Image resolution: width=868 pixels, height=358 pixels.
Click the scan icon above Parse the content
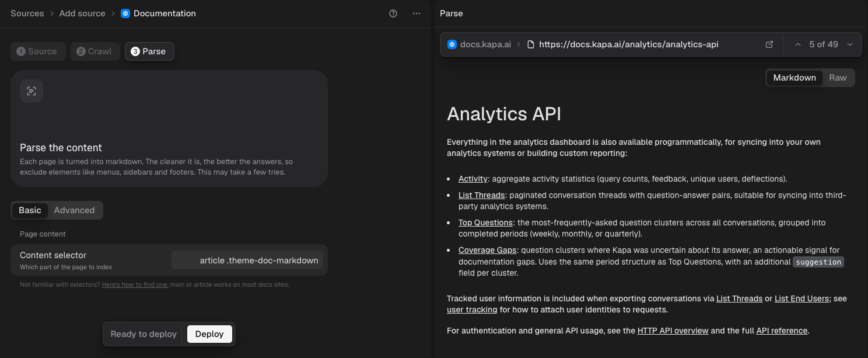tap(32, 91)
